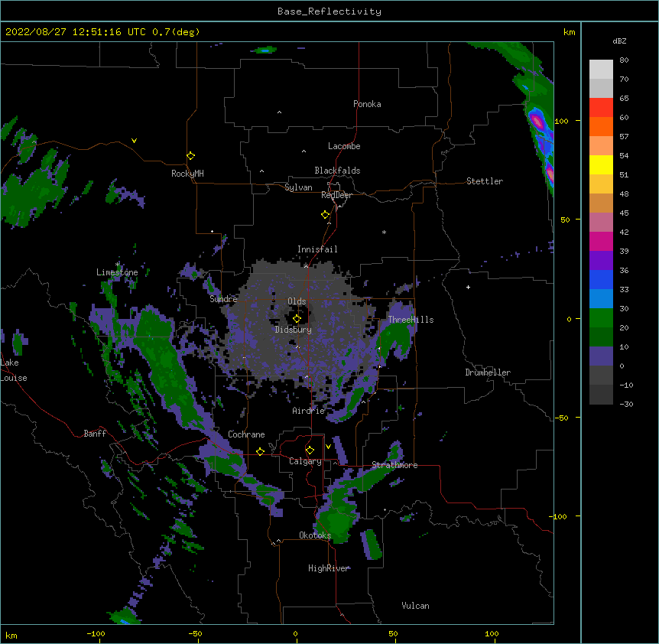The width and height of the screenshot is (659, 644).
Task: Click the white asterisk marker above Limestone
Action: point(117,265)
